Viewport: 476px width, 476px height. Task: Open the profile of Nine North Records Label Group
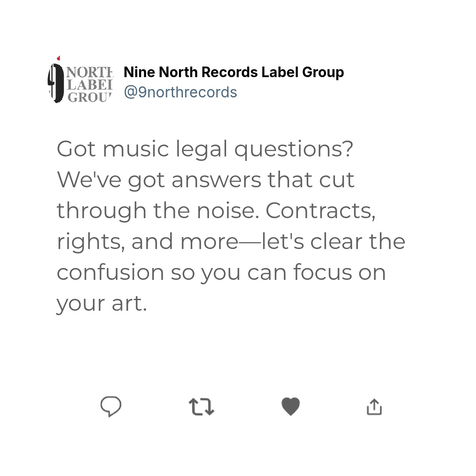click(234, 72)
